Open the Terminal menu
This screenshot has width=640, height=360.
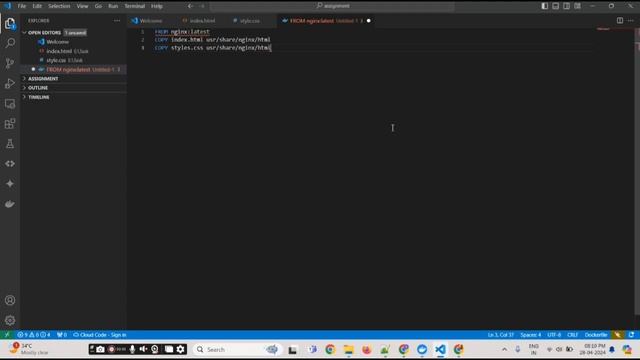pyautogui.click(x=135, y=6)
